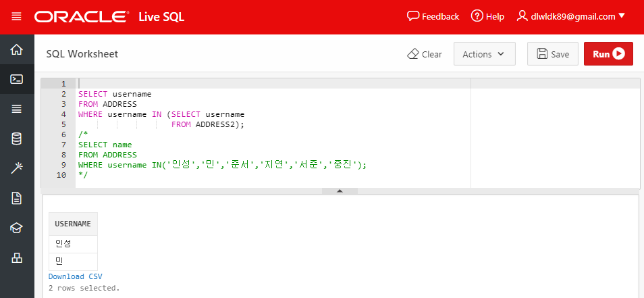The image size is (644, 298).
Task: Select the result cell '민'
Action: click(x=73, y=262)
